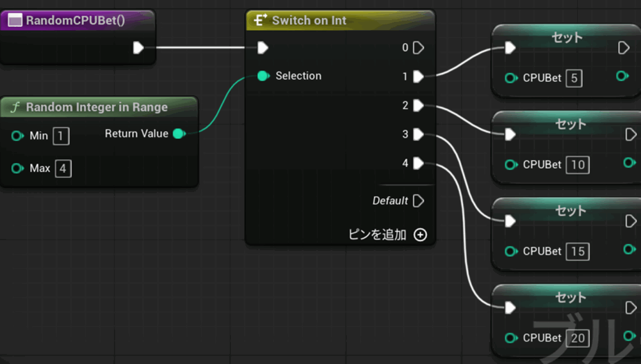Click Switch on Int output pin 2
641x364 pixels.
click(418, 106)
